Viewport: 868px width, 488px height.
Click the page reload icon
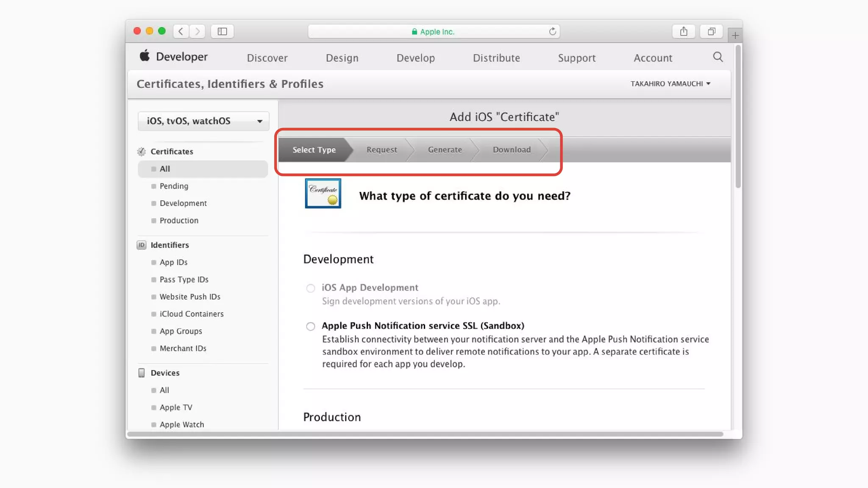tap(552, 31)
